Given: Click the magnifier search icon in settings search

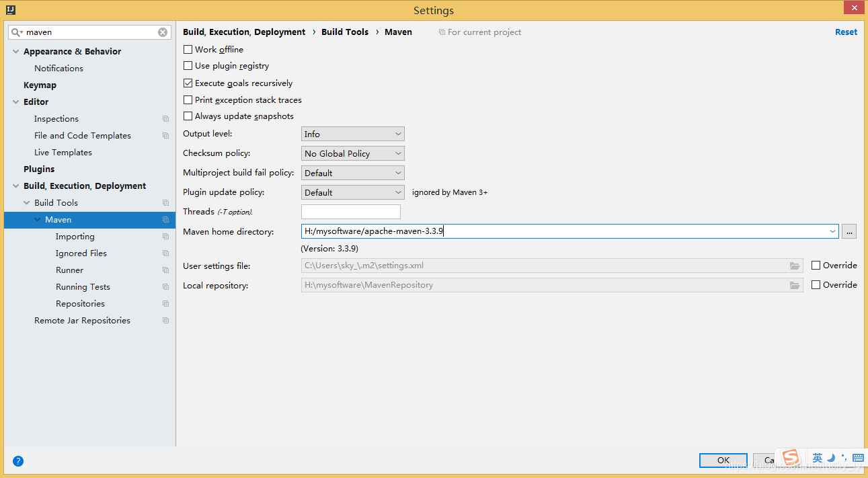Looking at the screenshot, I should point(16,32).
